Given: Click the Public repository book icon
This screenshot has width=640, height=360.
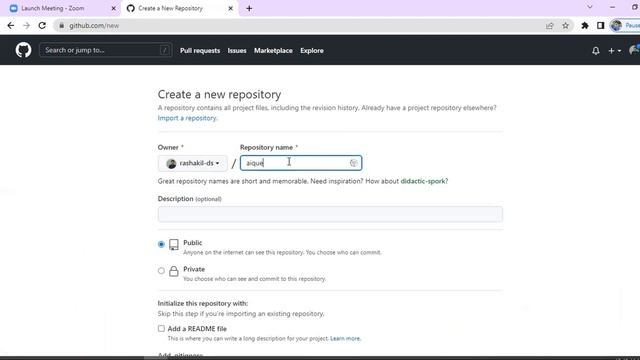Looking at the screenshot, I should tap(174, 244).
